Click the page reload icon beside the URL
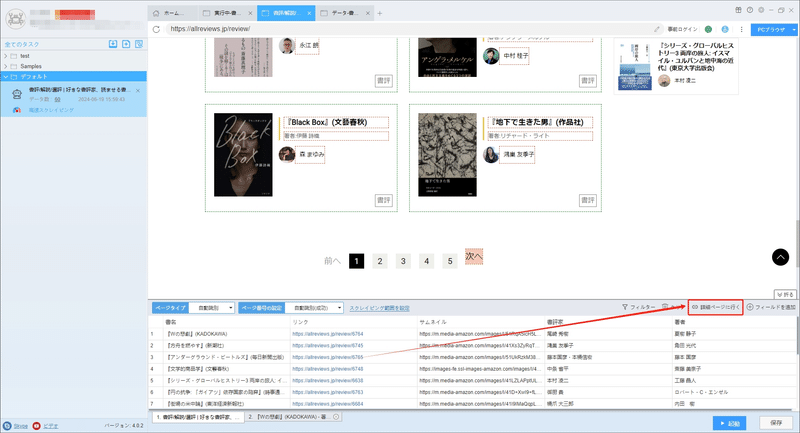This screenshot has width=800, height=433. (x=156, y=29)
